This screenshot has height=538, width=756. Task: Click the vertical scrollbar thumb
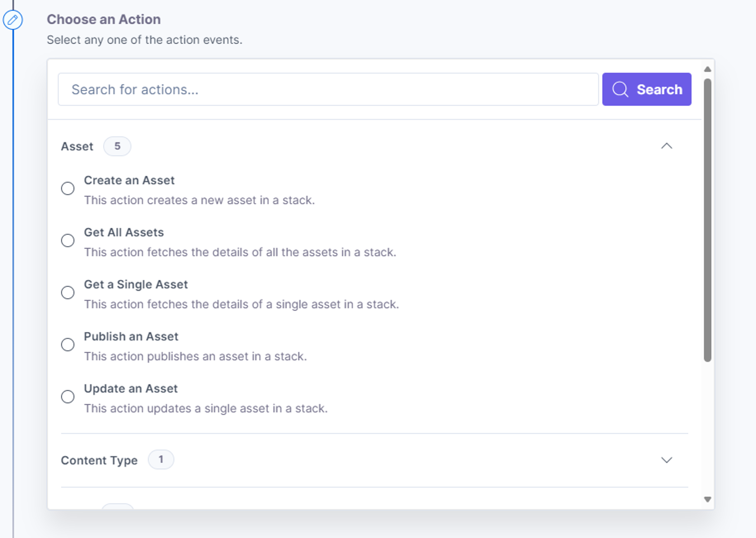tap(707, 220)
